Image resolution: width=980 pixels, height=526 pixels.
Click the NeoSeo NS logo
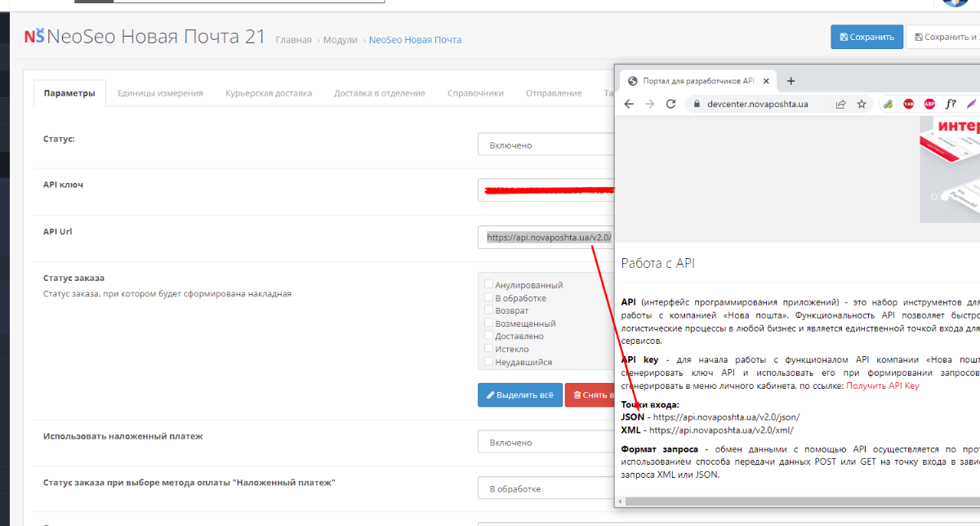pos(34,36)
